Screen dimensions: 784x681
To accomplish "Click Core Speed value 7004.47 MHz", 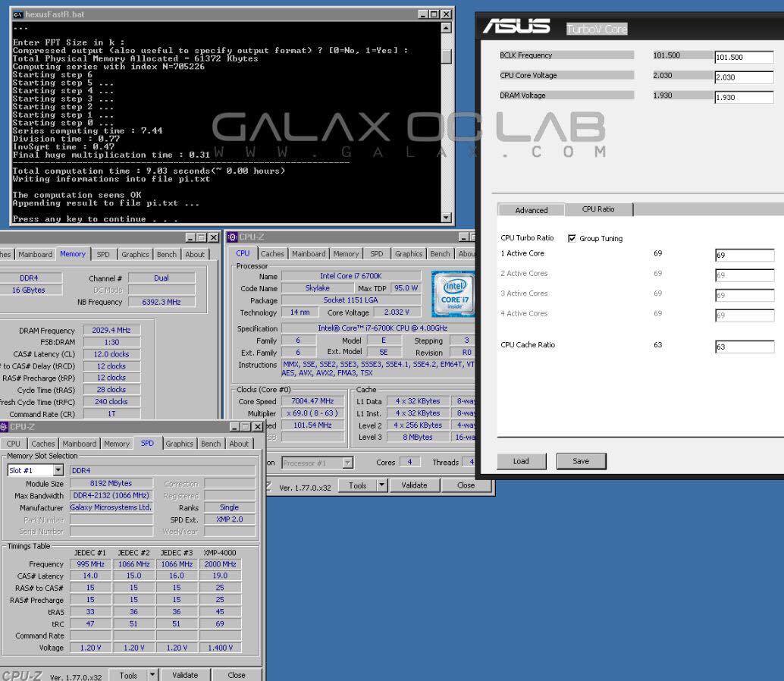I will (312, 401).
